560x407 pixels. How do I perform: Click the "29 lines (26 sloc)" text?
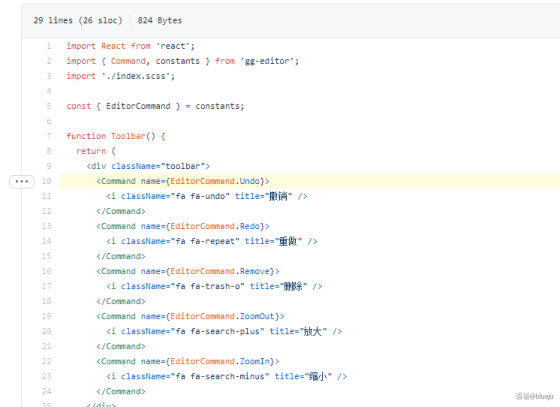78,20
